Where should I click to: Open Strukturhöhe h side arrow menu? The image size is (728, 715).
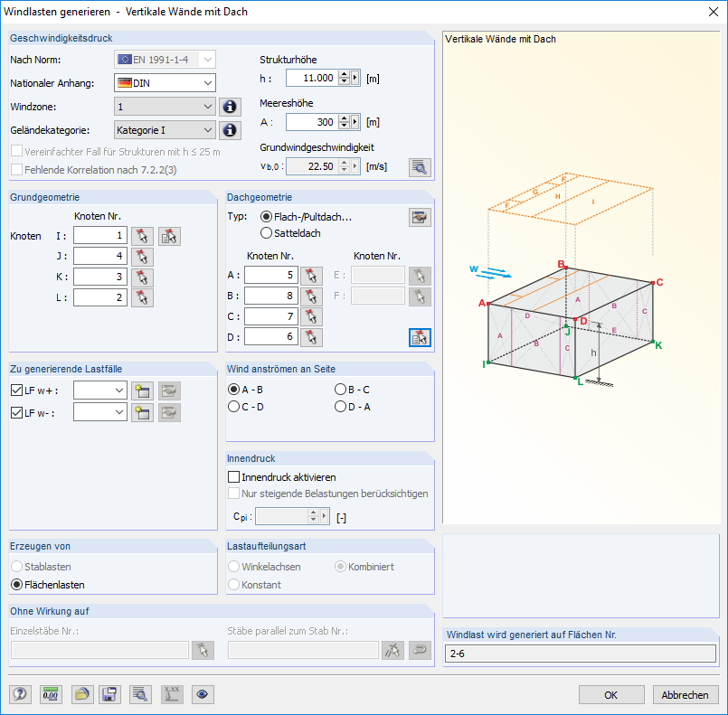pyautogui.click(x=355, y=78)
